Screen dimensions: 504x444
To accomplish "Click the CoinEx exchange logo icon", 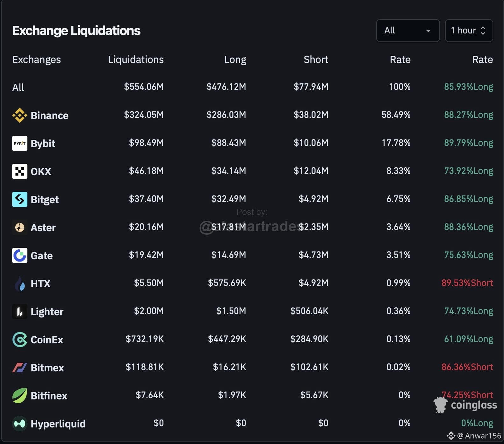I will pyautogui.click(x=20, y=340).
